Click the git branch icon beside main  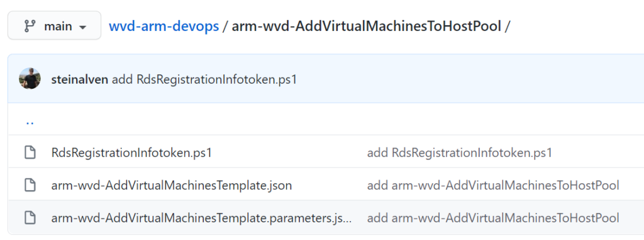pyautogui.click(x=30, y=26)
